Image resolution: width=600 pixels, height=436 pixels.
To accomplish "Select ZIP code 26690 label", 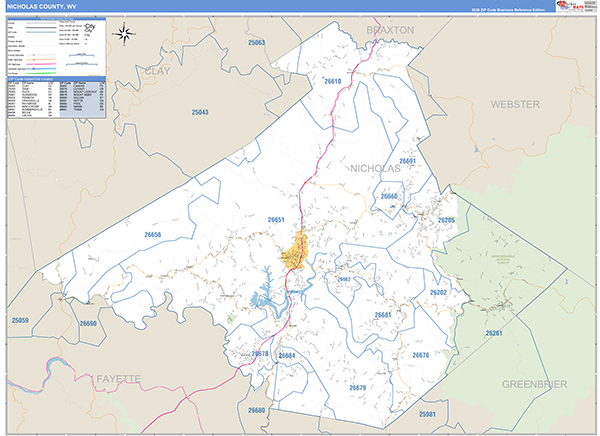I will point(88,323).
